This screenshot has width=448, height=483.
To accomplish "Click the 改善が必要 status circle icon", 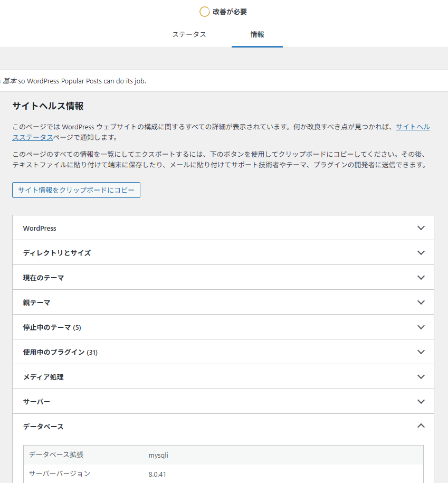I will (x=204, y=12).
